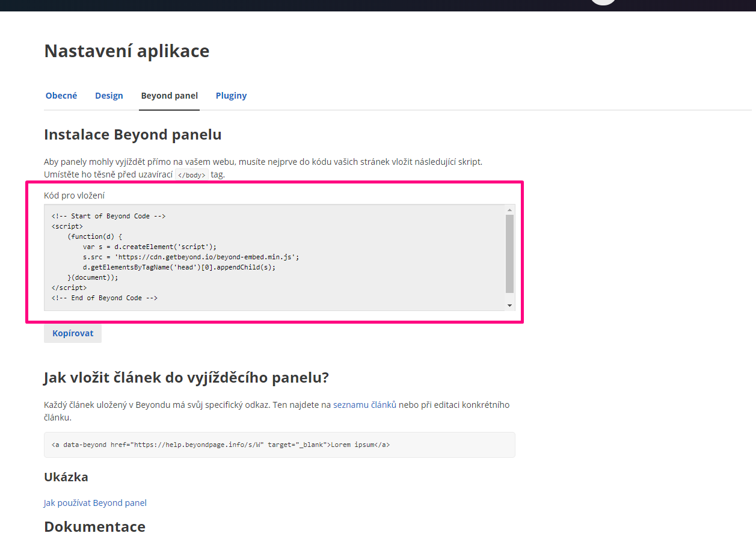
Task: Click the s.src CDN URL line
Action: pos(191,257)
